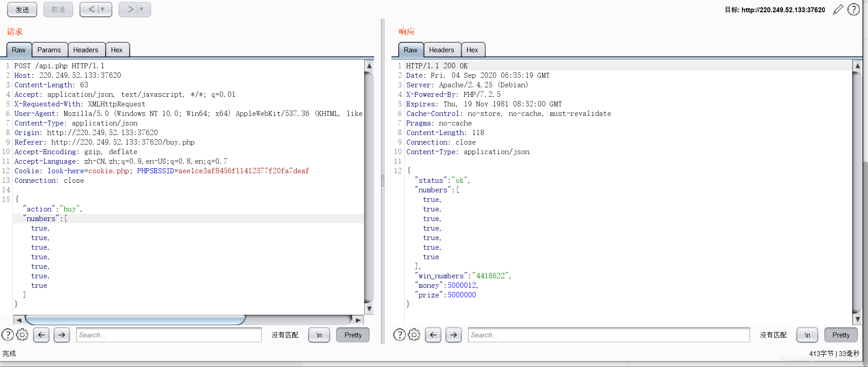Toggle Pretty formatting in response pane

[841, 335]
